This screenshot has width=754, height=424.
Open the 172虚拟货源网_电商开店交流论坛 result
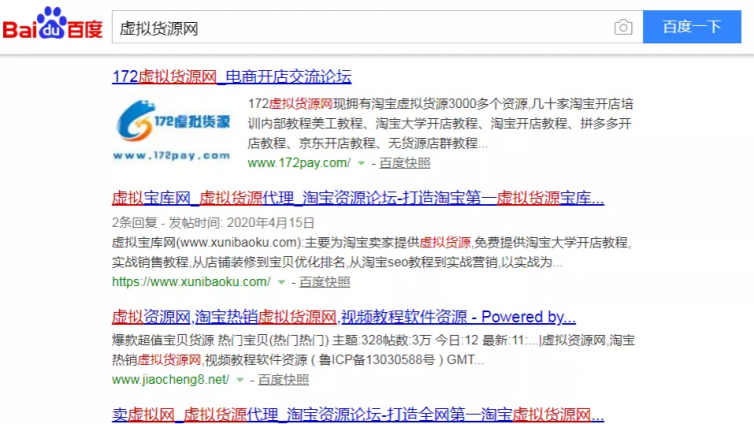(232, 77)
